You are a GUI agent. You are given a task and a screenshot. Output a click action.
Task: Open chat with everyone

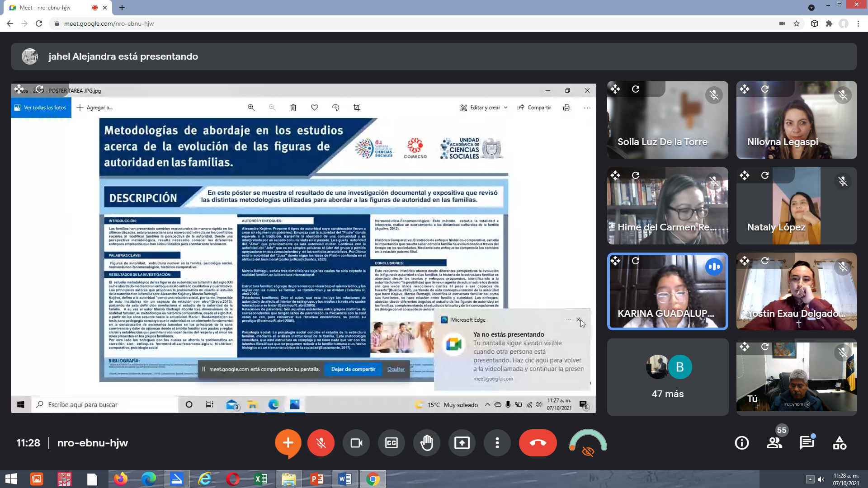point(807,443)
